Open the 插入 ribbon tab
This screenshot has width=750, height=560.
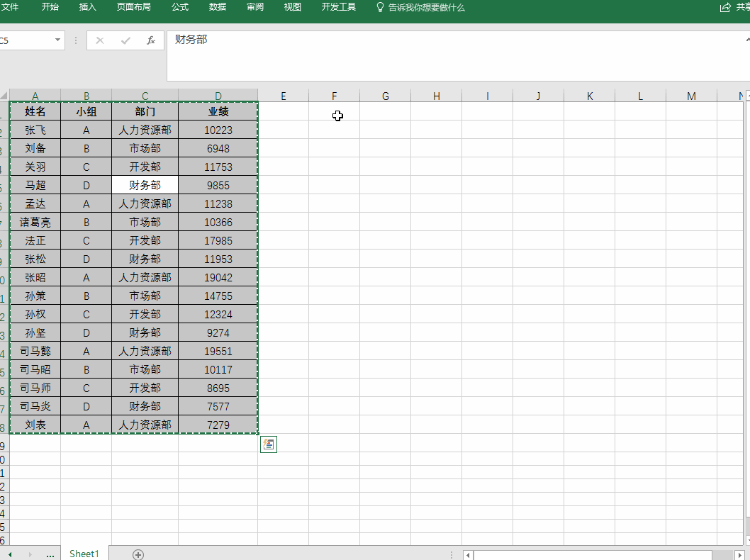pos(88,7)
